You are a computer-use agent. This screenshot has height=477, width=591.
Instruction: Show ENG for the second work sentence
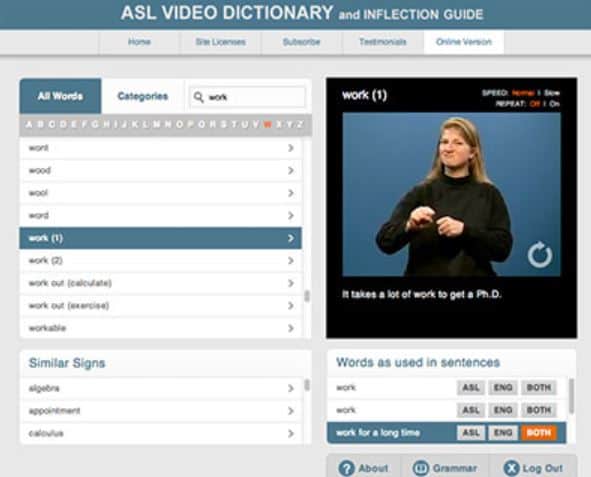point(503,410)
